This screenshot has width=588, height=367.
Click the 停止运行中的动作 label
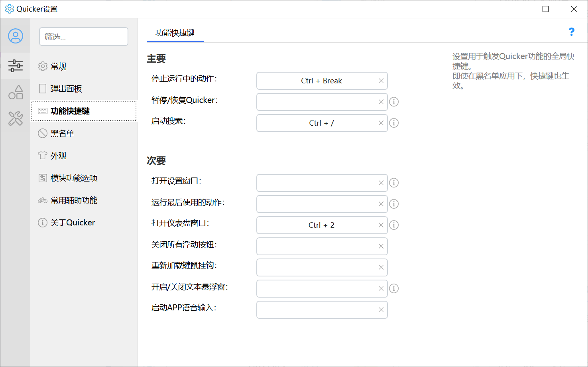pyautogui.click(x=184, y=79)
